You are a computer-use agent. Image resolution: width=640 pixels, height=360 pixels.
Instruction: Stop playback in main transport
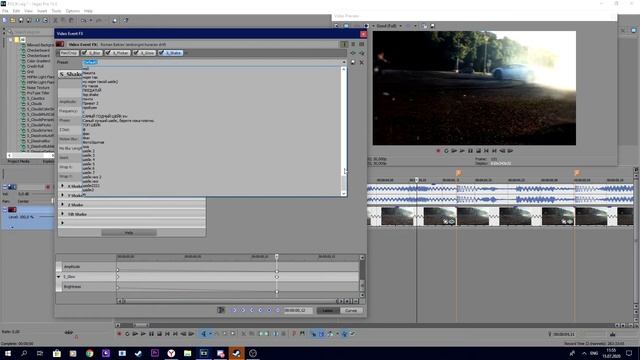pyautogui.click(x=159, y=334)
